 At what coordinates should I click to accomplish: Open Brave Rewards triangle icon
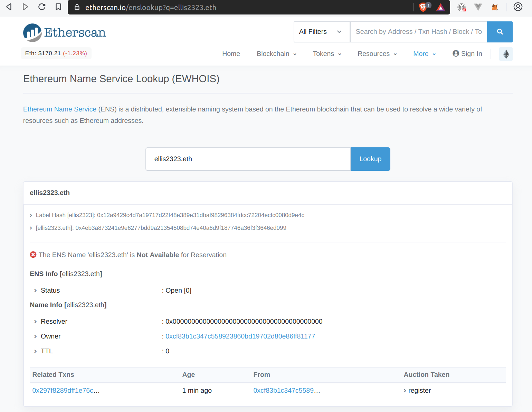tap(440, 7)
